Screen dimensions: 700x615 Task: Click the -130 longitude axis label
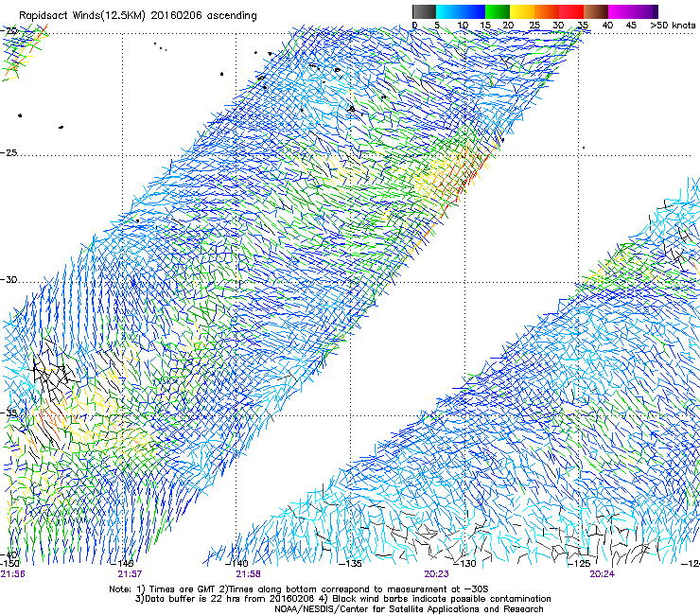click(x=465, y=563)
